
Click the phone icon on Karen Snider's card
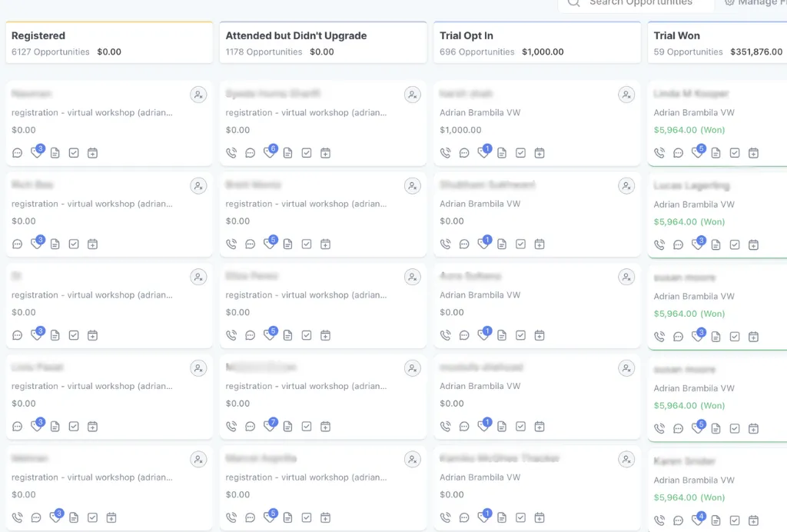[x=659, y=520]
